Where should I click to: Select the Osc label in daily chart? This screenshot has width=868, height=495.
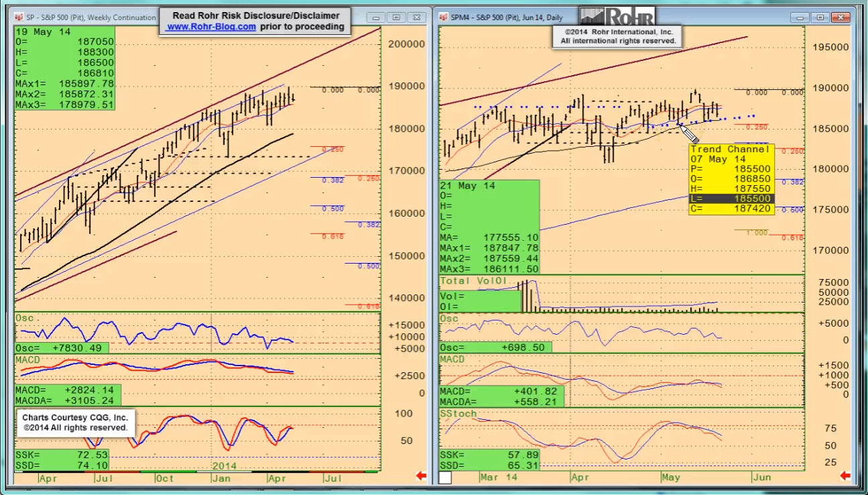[449, 319]
